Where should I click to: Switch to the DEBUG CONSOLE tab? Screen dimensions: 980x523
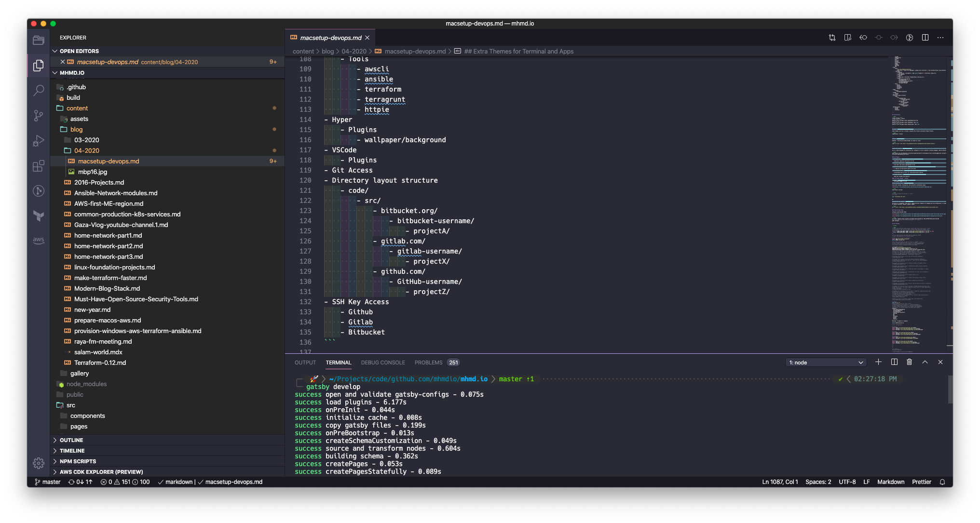pos(383,362)
